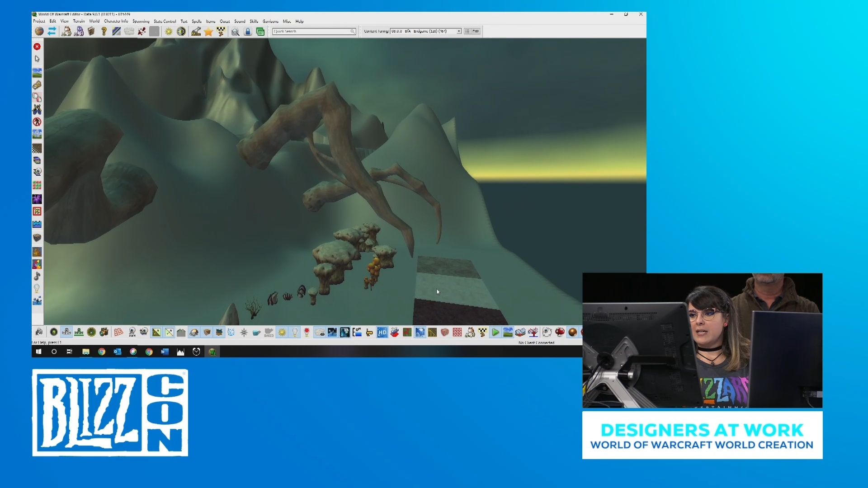Click the green play arrow icon
The image size is (868, 488).
(x=495, y=333)
